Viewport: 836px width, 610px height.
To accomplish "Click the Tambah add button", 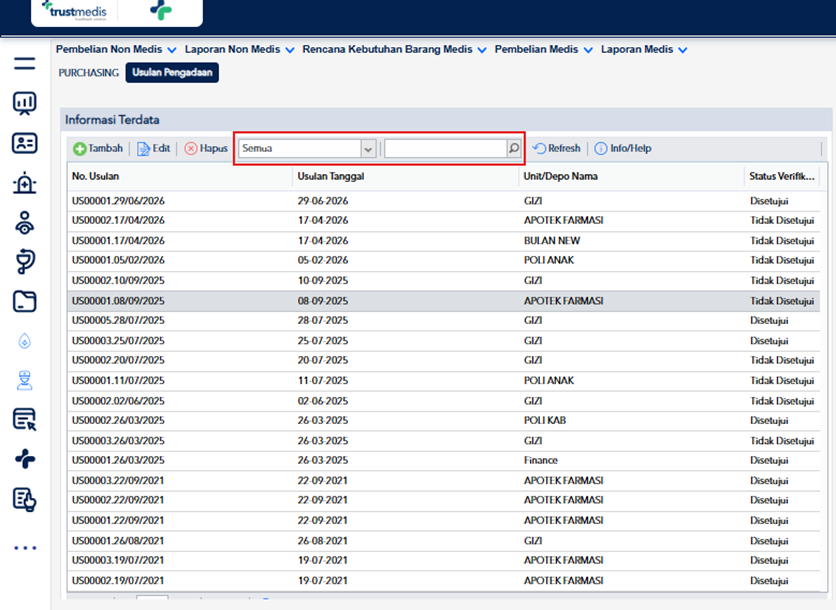I will coord(98,148).
